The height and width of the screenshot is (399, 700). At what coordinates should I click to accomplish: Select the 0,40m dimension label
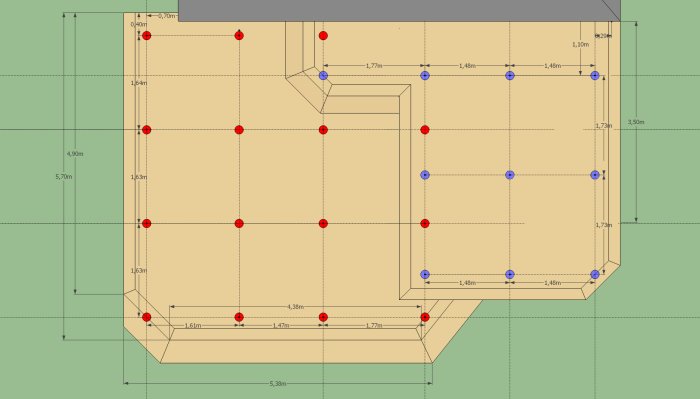pyautogui.click(x=138, y=24)
